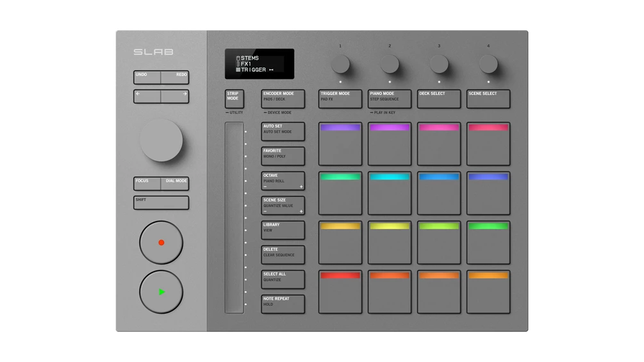The height and width of the screenshot is (362, 644).
Task: Touch the vertical touch strip
Action: (235, 218)
